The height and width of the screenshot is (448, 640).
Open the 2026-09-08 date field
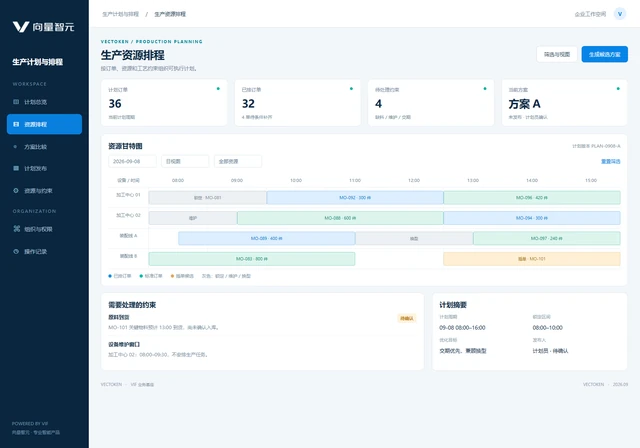click(x=132, y=161)
